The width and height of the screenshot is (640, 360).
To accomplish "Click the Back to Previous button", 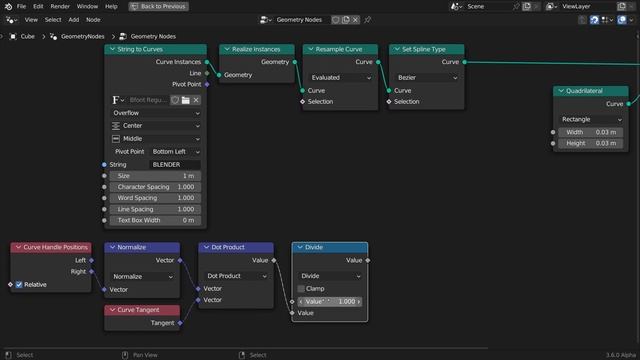I will pos(158,7).
